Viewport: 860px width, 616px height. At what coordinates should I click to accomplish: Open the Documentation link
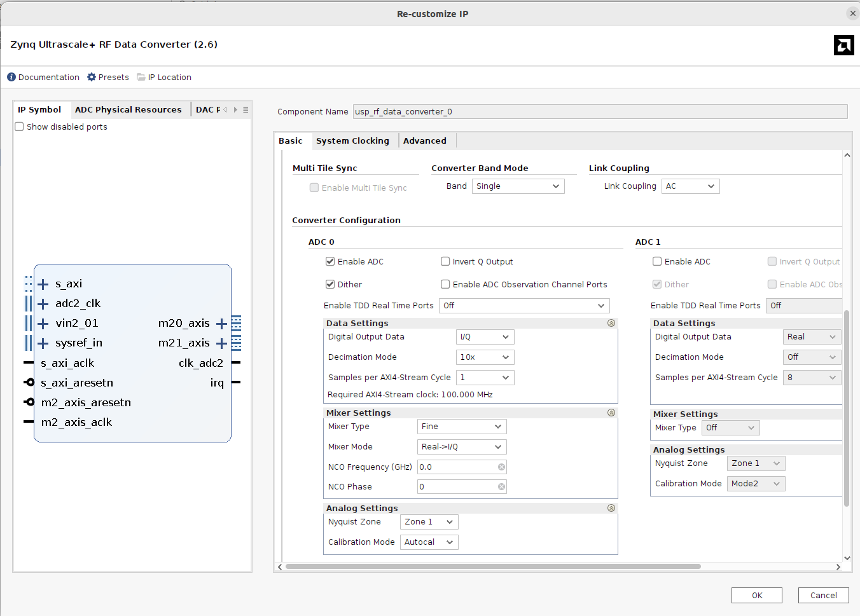(49, 77)
